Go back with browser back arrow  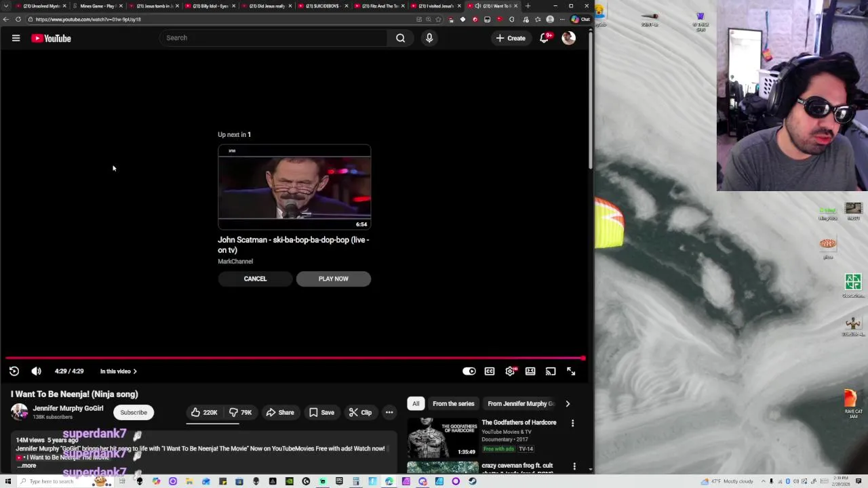[6, 19]
